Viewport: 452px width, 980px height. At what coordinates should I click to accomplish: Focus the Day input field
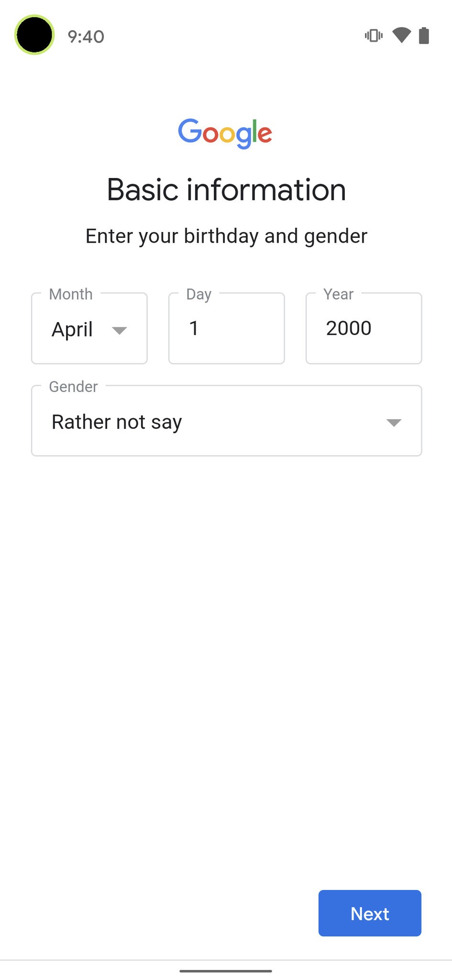pos(226,329)
